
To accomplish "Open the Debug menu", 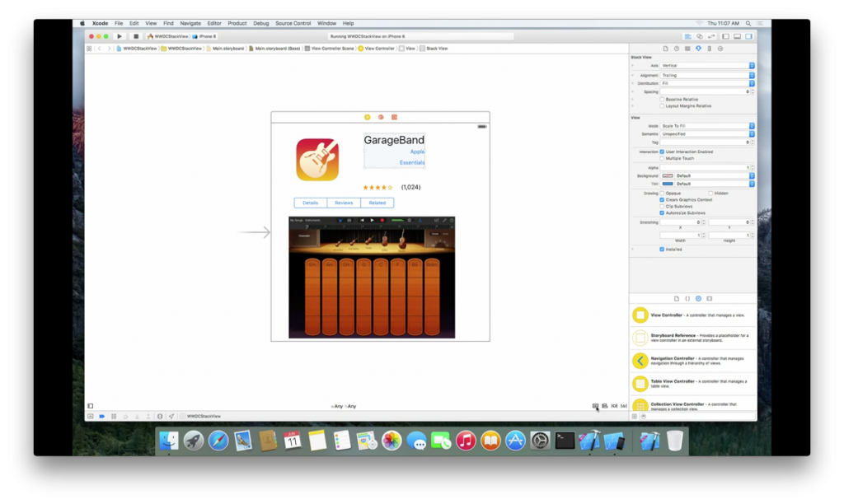I will pyautogui.click(x=261, y=24).
